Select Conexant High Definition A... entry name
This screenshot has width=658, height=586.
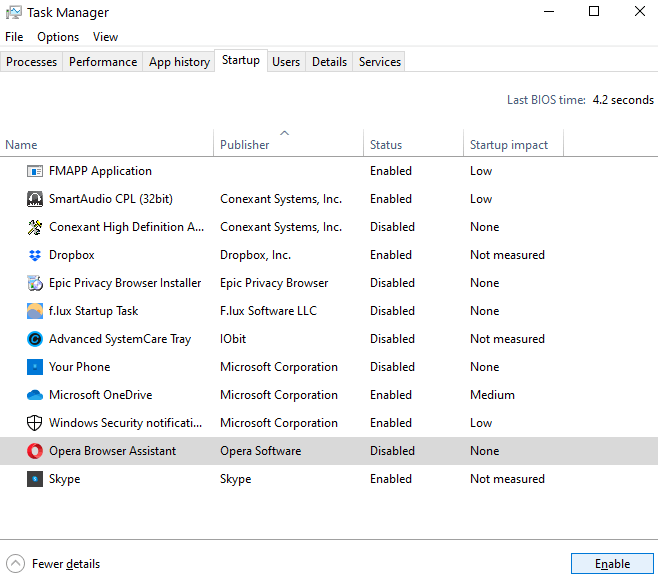(x=126, y=227)
